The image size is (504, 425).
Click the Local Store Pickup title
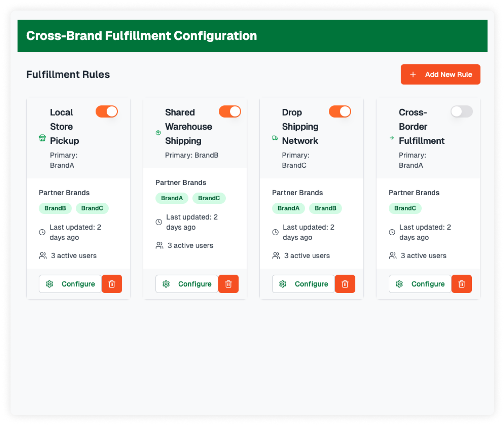tap(64, 127)
